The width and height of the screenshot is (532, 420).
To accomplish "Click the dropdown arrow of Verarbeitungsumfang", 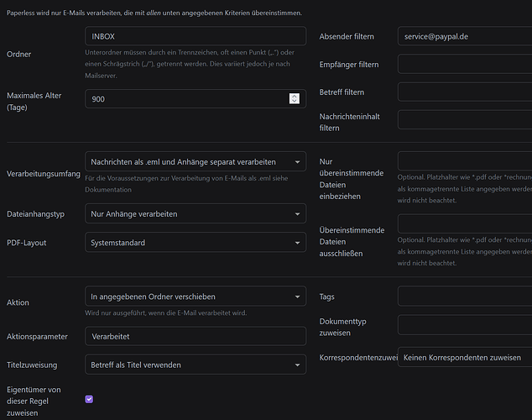I will point(297,161).
